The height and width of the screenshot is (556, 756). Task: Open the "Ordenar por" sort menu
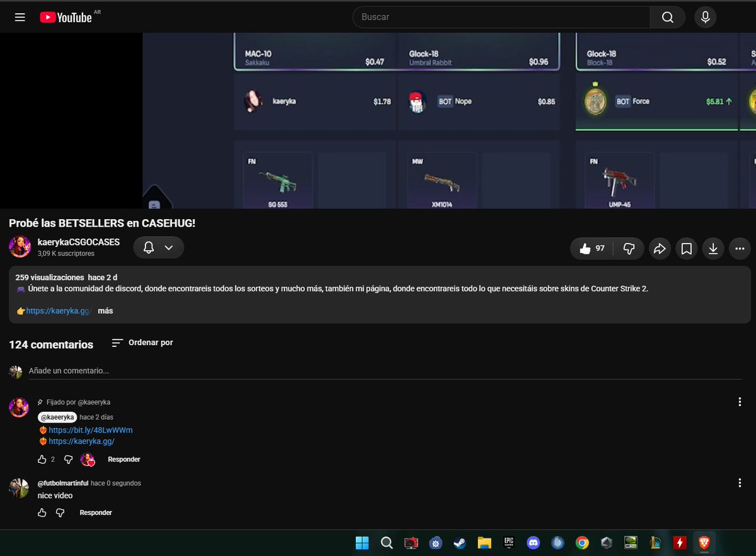point(142,343)
